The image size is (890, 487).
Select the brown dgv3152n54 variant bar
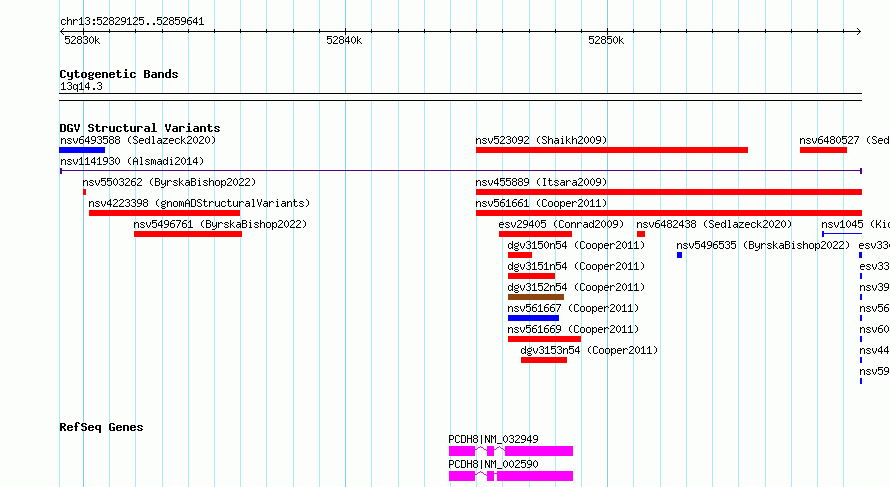click(536, 297)
